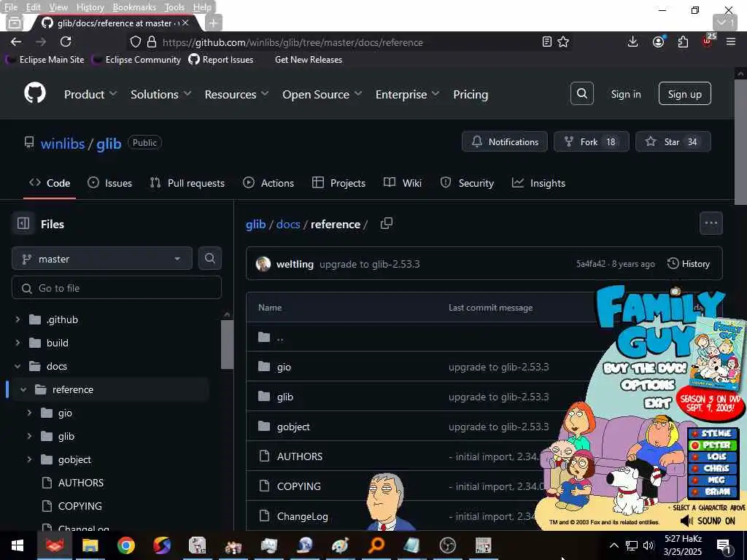747x560 pixels.
Task: Click the Go to file search field
Action: click(117, 287)
